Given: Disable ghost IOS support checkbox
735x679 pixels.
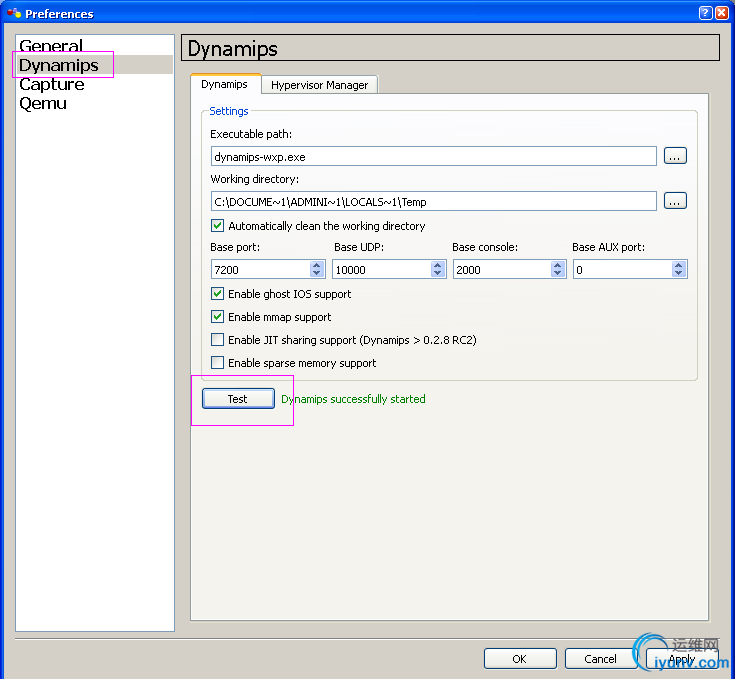Looking at the screenshot, I should (218, 294).
